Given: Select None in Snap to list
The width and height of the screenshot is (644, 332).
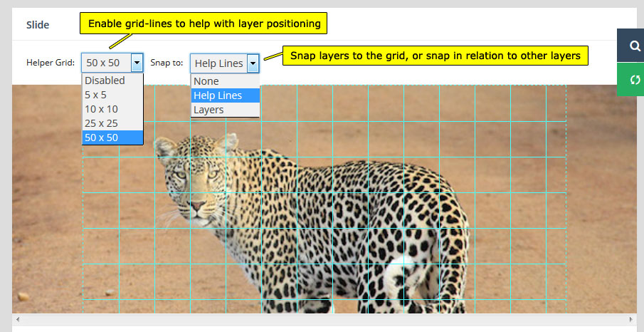Looking at the screenshot, I should (206, 81).
